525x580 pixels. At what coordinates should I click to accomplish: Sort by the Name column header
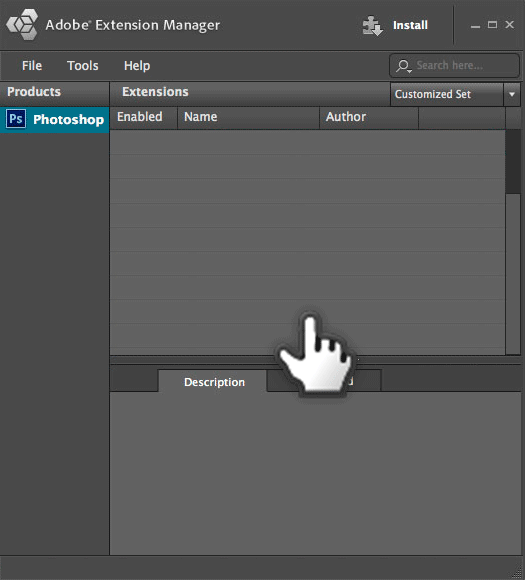[x=248, y=117]
